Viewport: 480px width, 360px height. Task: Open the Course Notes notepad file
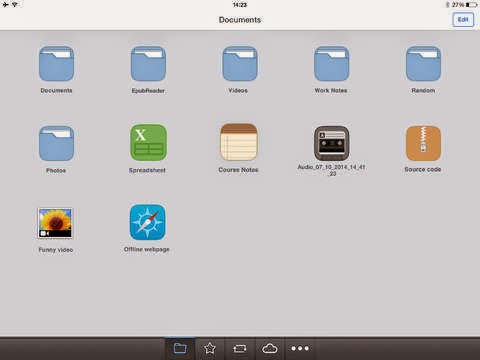coord(239,142)
